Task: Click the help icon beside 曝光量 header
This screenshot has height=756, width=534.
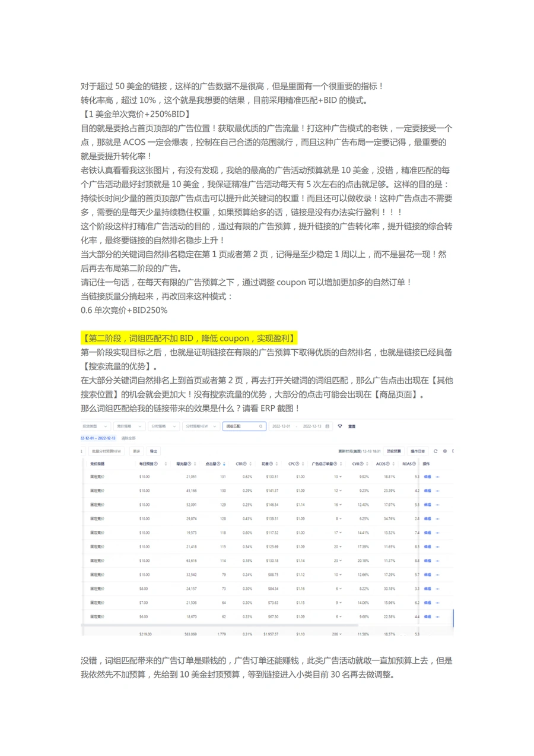Action: click(189, 464)
